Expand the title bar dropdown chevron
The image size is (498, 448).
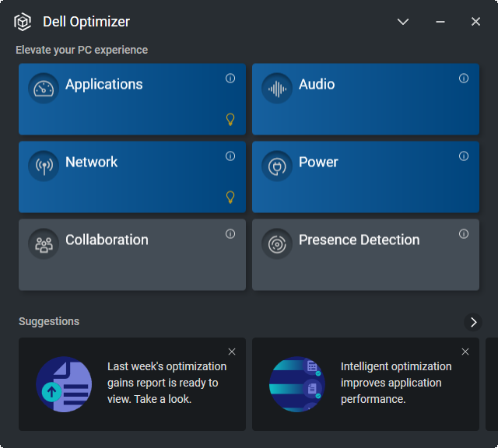403,22
